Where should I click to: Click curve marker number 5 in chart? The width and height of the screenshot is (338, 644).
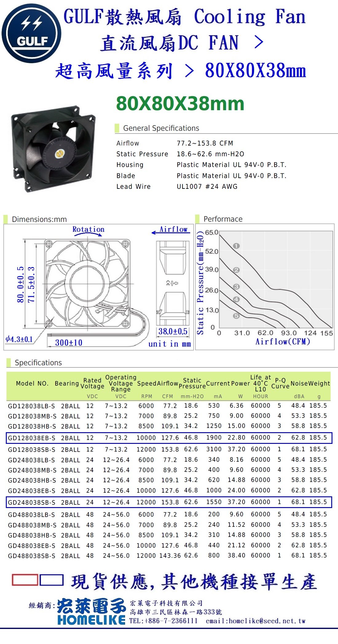click(236, 316)
